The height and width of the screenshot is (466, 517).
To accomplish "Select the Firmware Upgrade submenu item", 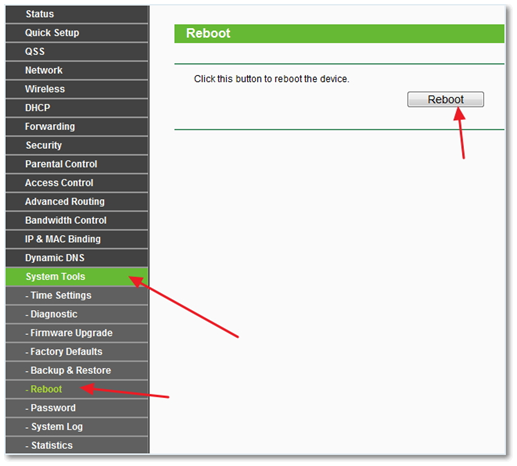I will tap(77, 333).
